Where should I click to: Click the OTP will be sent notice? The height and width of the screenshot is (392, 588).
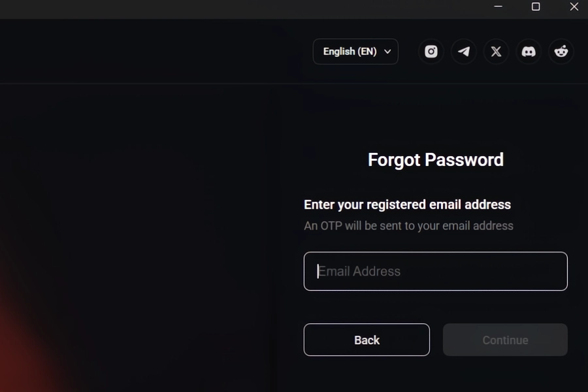point(408,226)
